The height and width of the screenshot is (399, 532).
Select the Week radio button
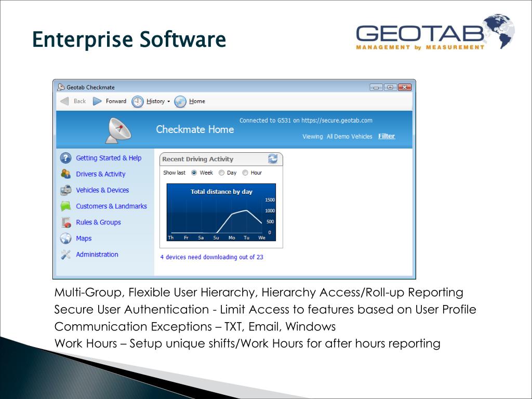(194, 172)
